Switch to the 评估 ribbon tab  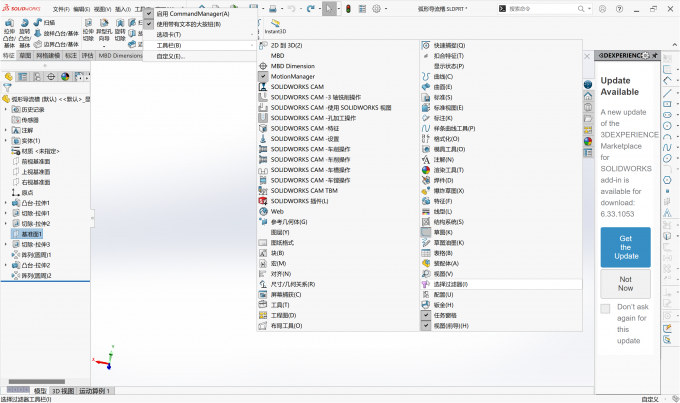(x=88, y=56)
